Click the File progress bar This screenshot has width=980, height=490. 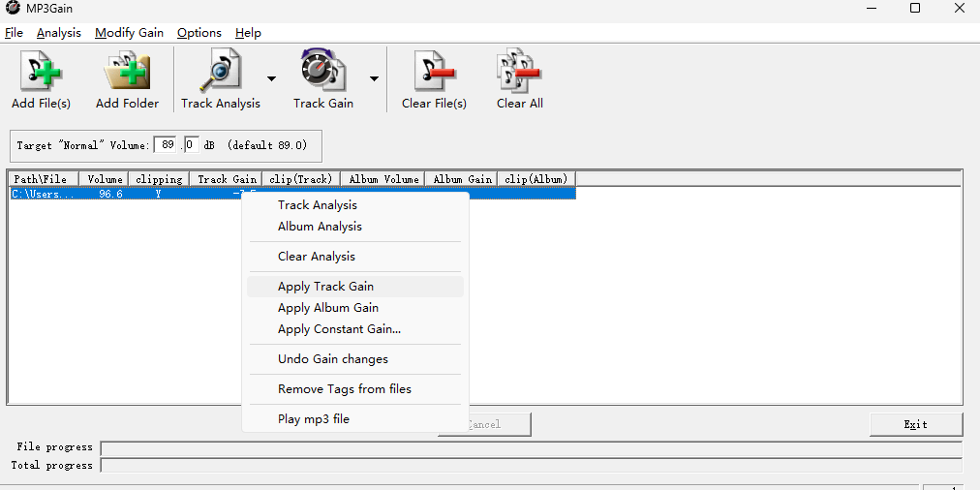[x=532, y=448]
